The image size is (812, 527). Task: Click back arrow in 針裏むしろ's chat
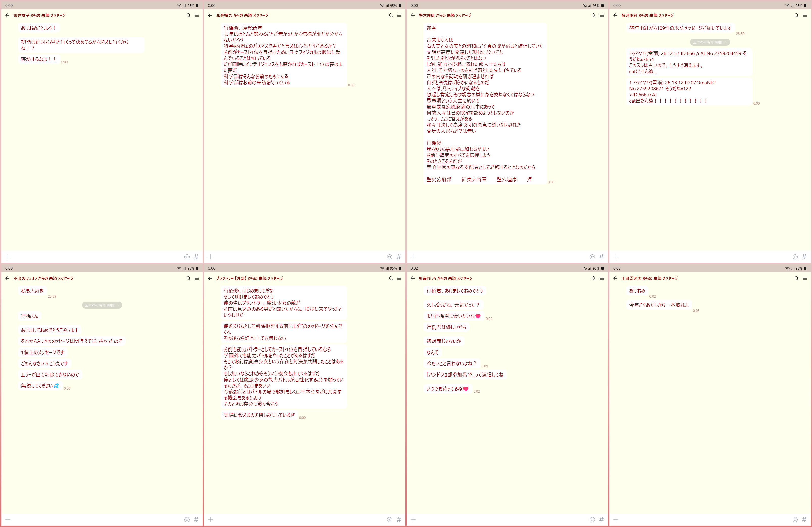[x=412, y=278]
